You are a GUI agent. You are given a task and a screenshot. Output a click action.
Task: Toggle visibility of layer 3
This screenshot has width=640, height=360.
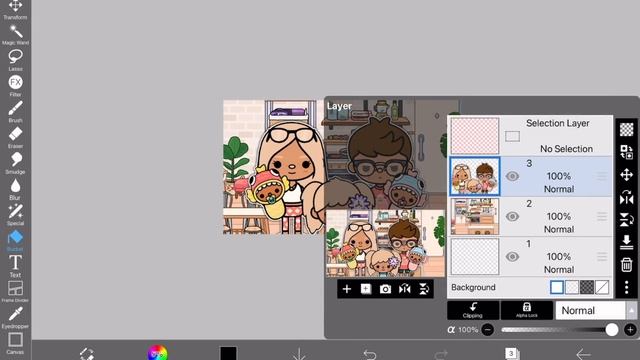[513, 176]
